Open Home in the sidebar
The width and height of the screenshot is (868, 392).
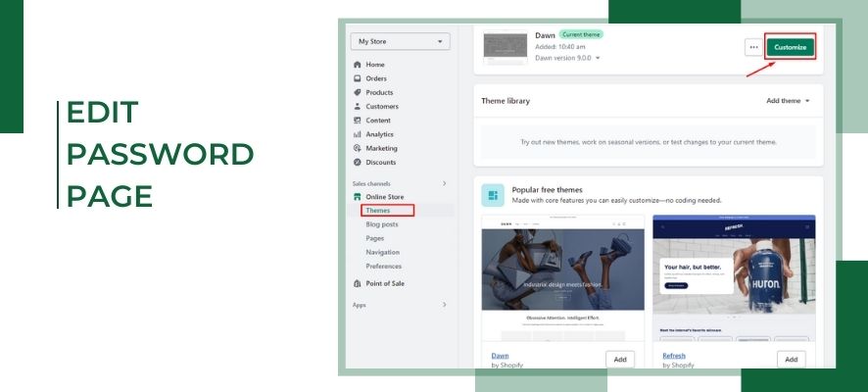[x=375, y=65]
